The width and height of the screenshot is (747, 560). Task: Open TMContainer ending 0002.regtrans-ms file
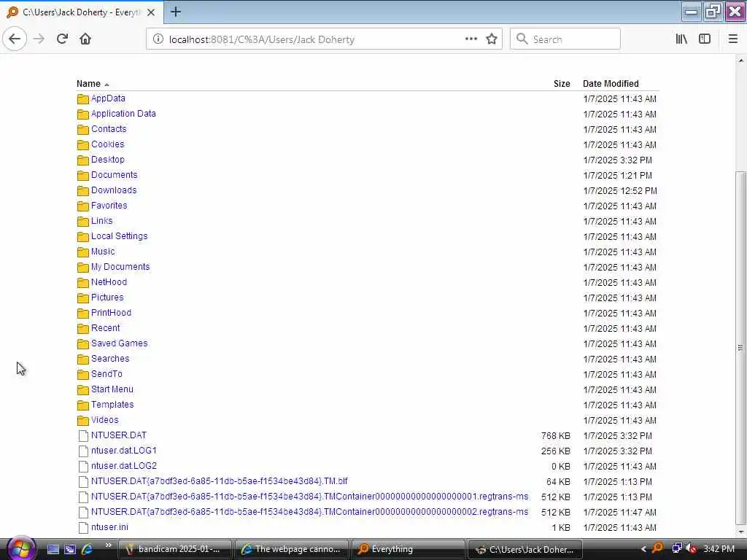[309, 511]
